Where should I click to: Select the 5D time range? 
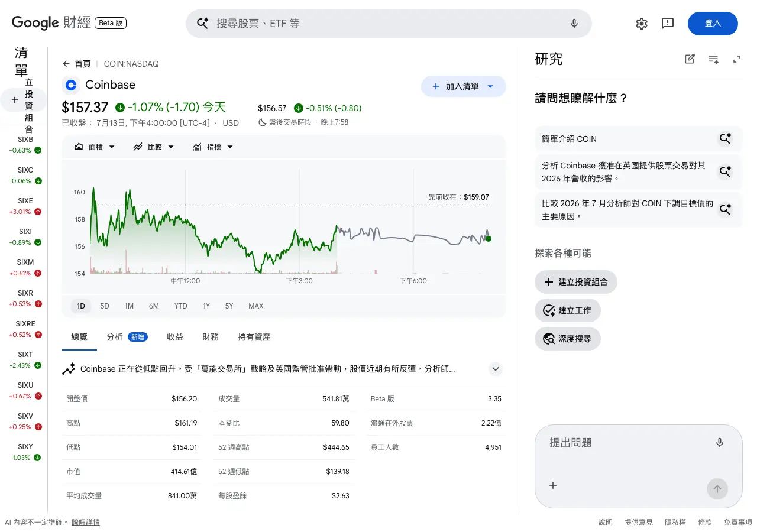[x=105, y=306]
